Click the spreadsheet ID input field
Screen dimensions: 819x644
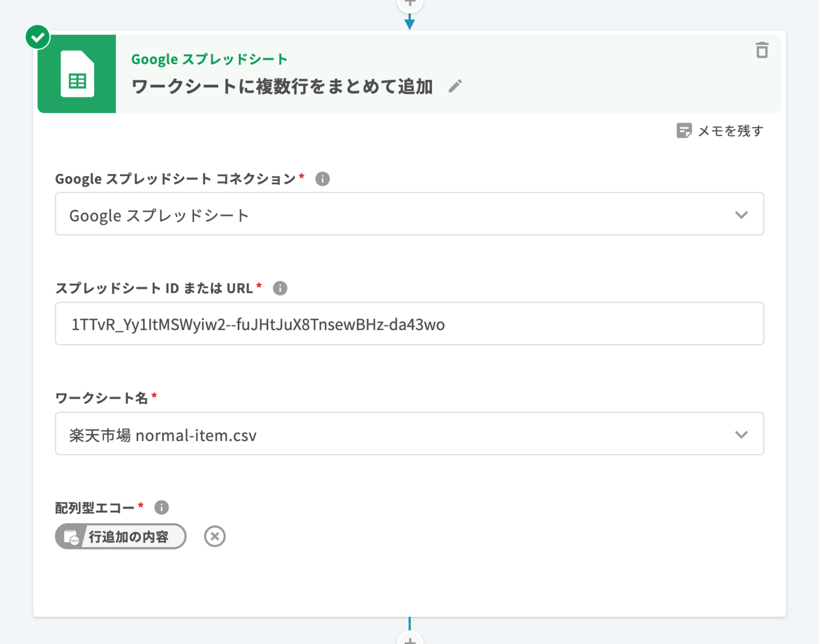tap(409, 324)
